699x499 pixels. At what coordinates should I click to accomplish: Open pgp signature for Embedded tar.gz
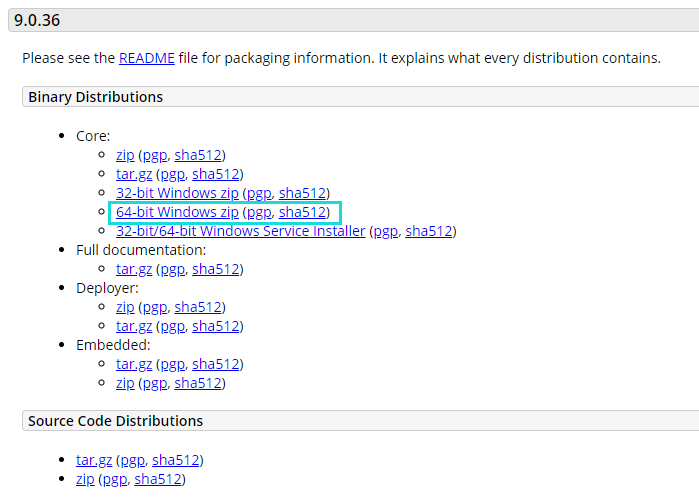tap(173, 364)
